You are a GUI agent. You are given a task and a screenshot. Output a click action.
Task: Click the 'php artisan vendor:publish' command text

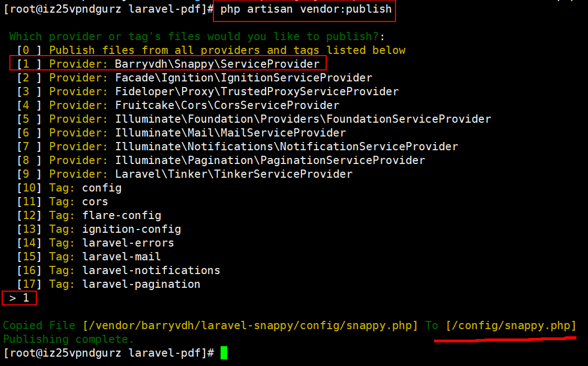pyautogui.click(x=306, y=9)
